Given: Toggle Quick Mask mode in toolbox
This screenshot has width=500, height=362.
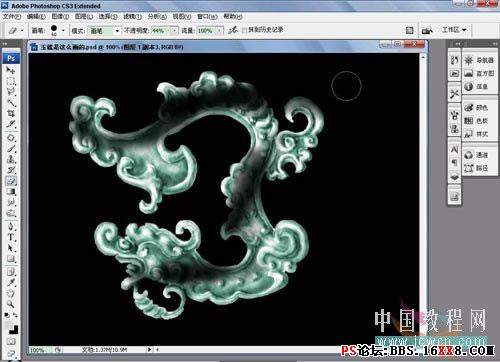Looking at the screenshot, I should [x=11, y=341].
